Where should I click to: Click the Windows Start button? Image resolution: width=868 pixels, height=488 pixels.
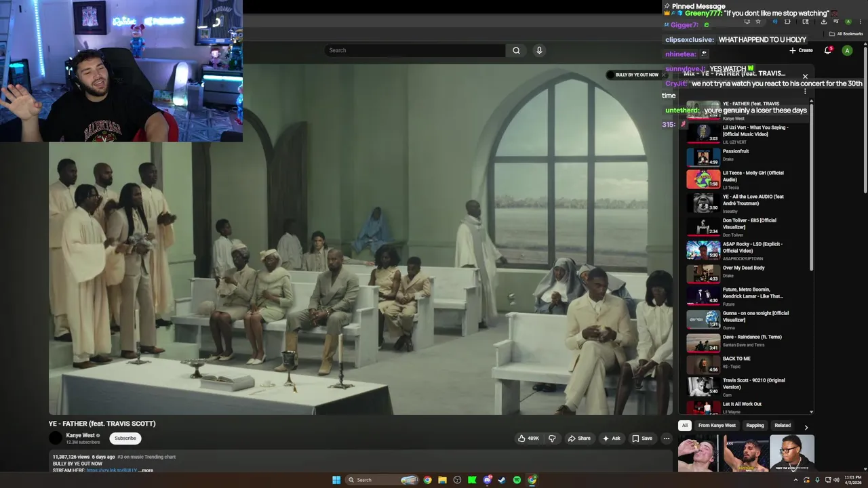coord(336,480)
